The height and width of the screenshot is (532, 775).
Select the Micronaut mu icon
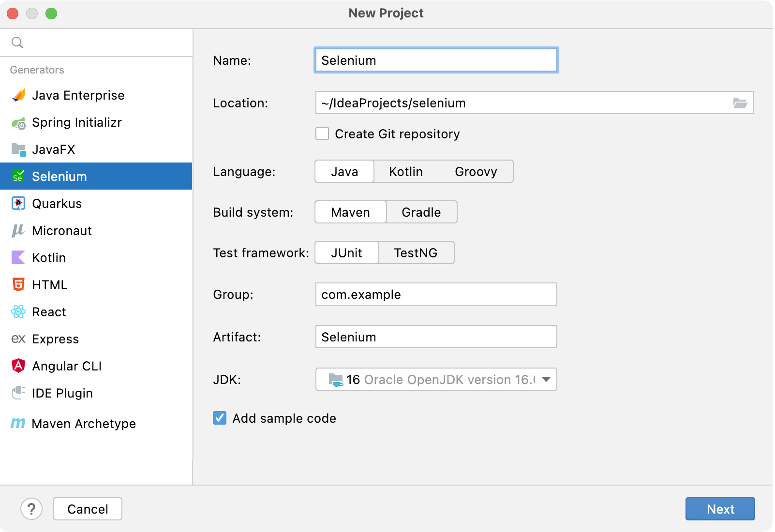(x=18, y=231)
